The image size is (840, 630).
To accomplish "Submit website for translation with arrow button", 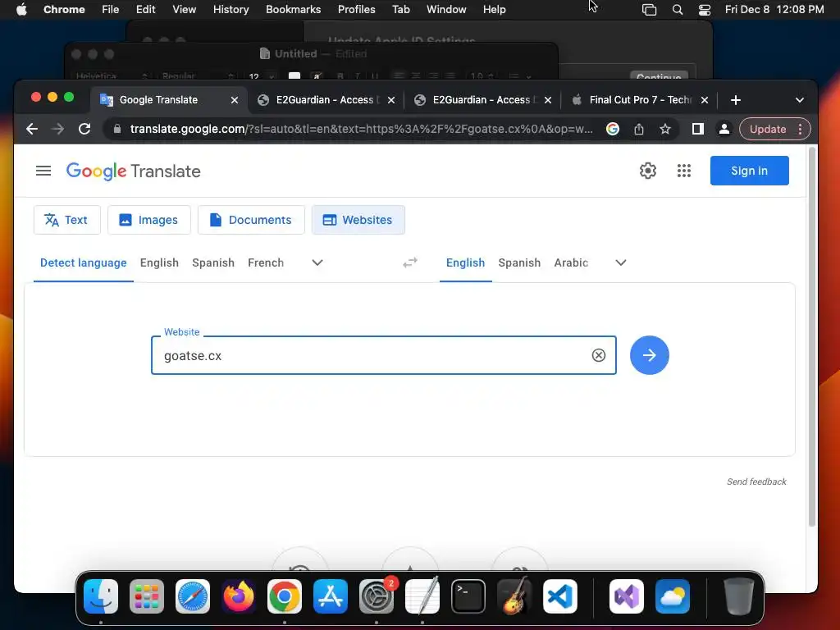I will [650, 355].
